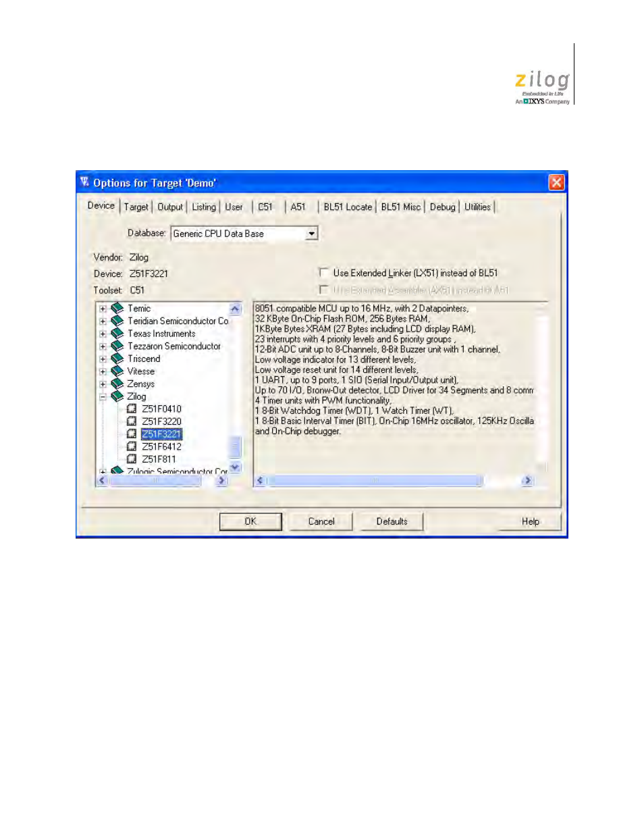Click the Tezzaron Semiconductor book icon
This screenshot has width=644, height=834.
pyautogui.click(x=117, y=346)
